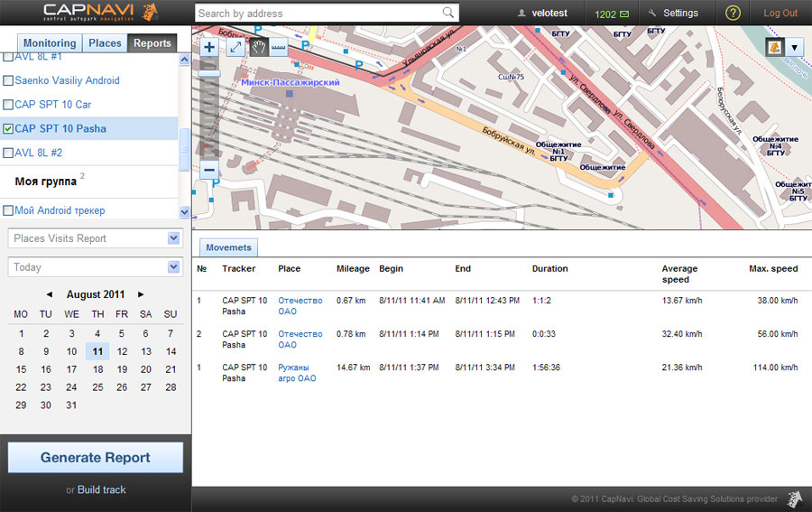
Task: Open Отечество ОАО place in row 1:14 PM
Action: [300, 340]
